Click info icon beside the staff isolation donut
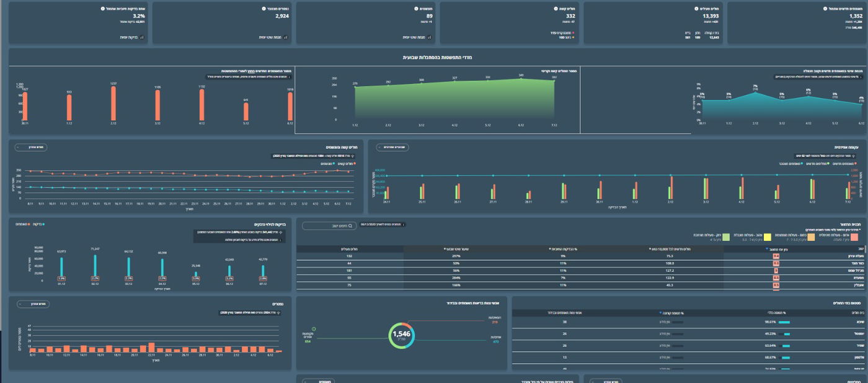The width and height of the screenshot is (868, 383). [x=315, y=329]
